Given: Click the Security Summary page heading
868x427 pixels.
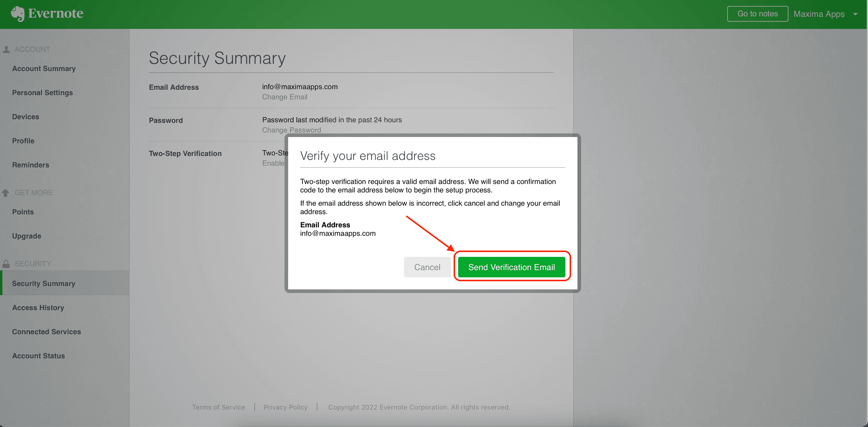Looking at the screenshot, I should click(x=217, y=58).
